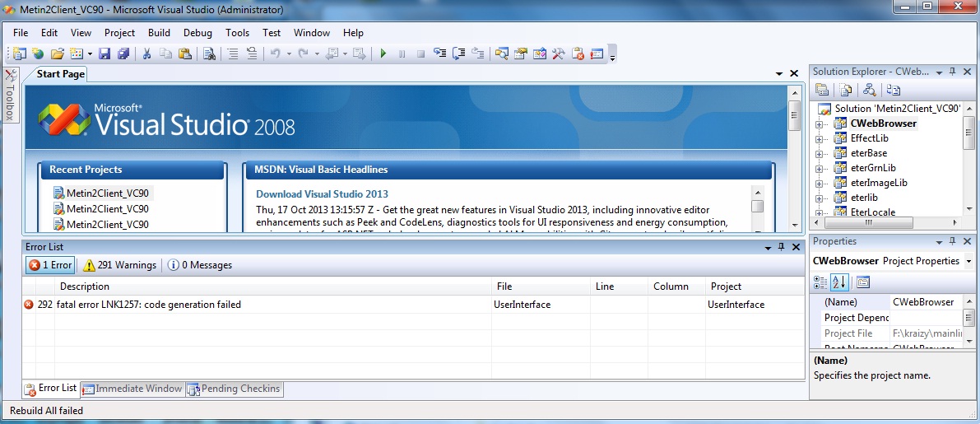Toggle Categorized view in Properties panel
The width and height of the screenshot is (980, 424).
pyautogui.click(x=820, y=282)
